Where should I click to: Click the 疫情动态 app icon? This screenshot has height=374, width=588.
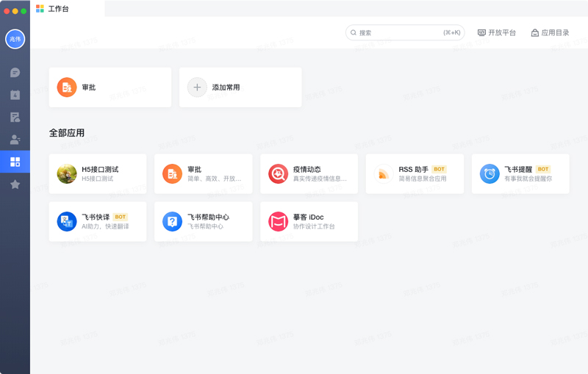pos(278,174)
